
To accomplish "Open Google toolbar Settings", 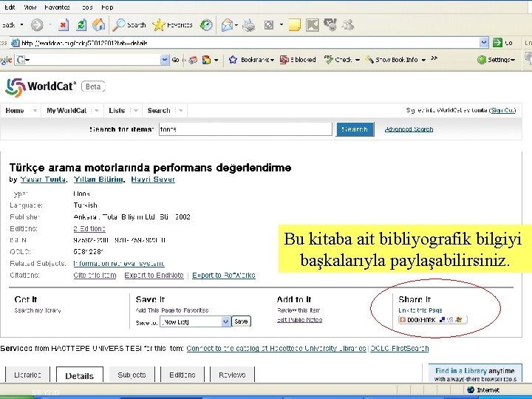I will [496, 60].
